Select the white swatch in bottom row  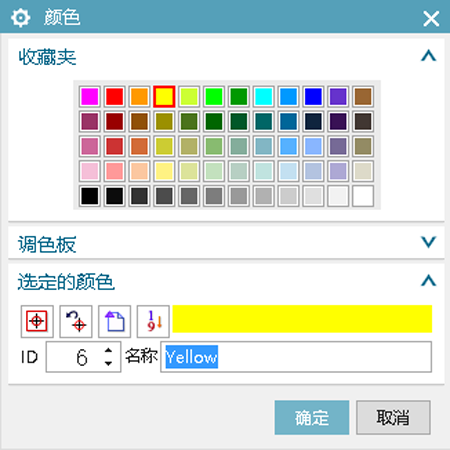click(x=363, y=196)
